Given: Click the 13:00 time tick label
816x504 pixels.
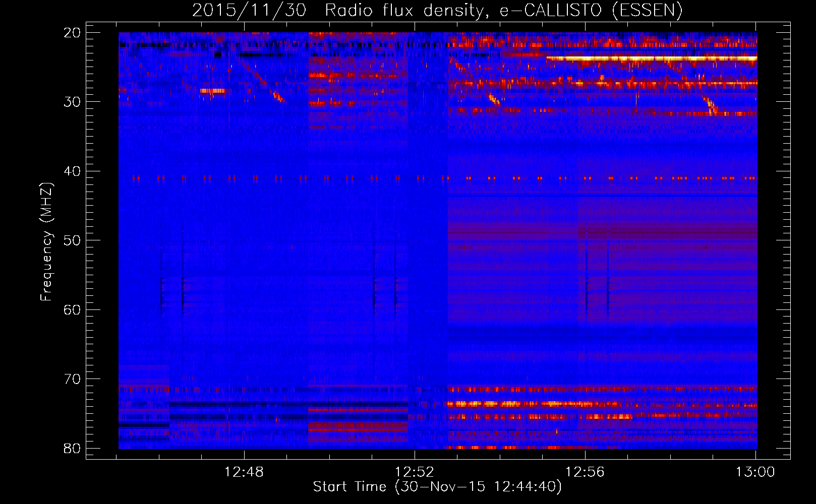Looking at the screenshot, I should [755, 472].
